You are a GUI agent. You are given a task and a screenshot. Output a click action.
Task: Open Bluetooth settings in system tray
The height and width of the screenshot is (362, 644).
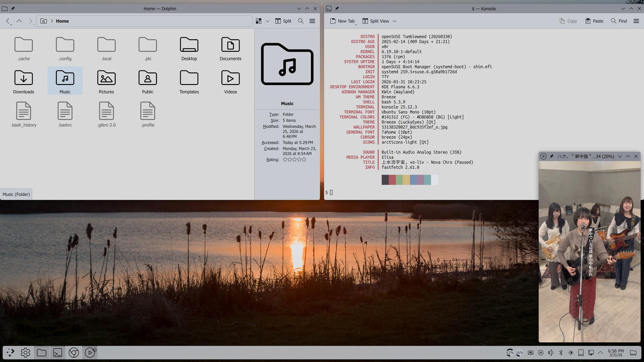(561, 353)
